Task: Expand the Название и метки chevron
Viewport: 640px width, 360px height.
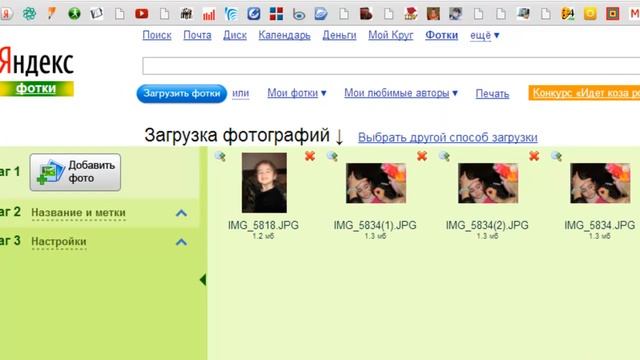Action: pos(181,213)
